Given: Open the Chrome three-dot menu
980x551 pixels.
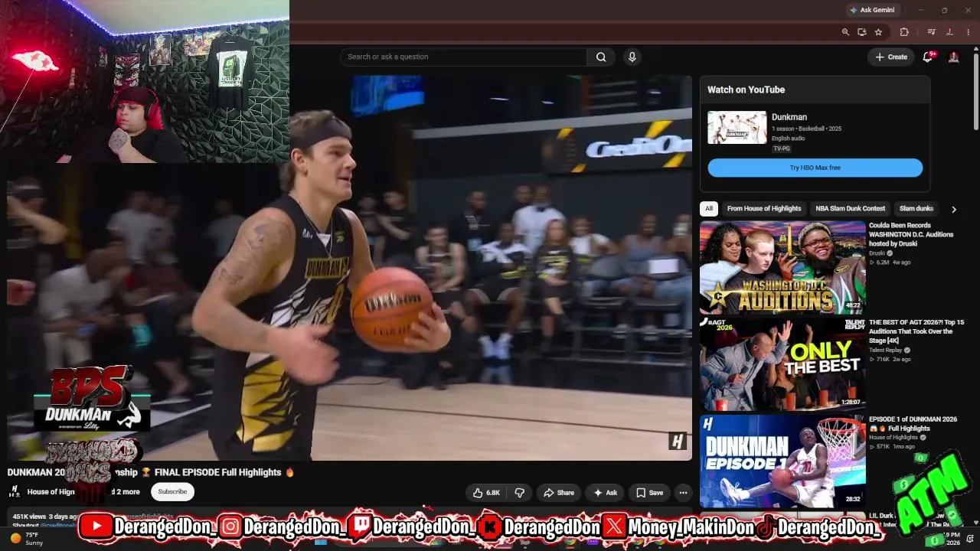Looking at the screenshot, I should click(969, 32).
